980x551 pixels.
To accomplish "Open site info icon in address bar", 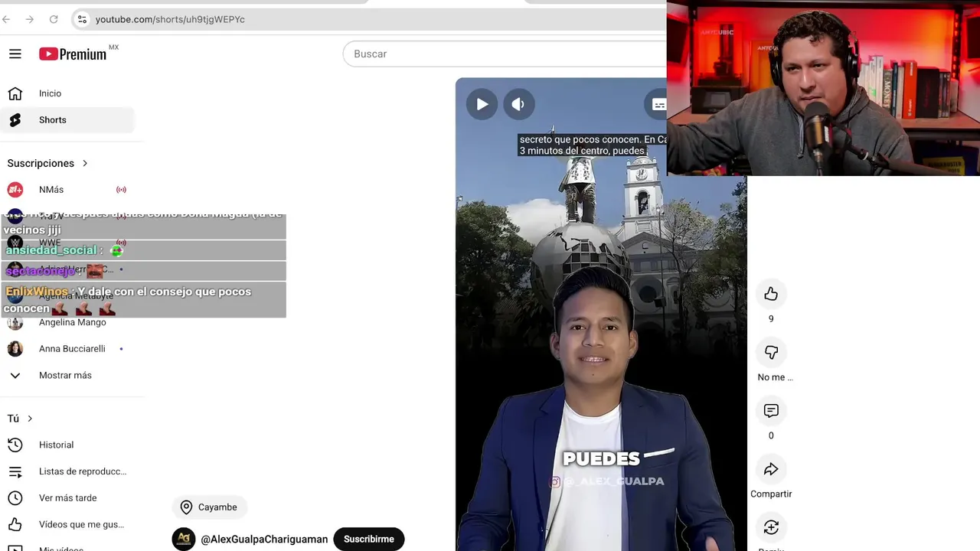I will tap(82, 19).
